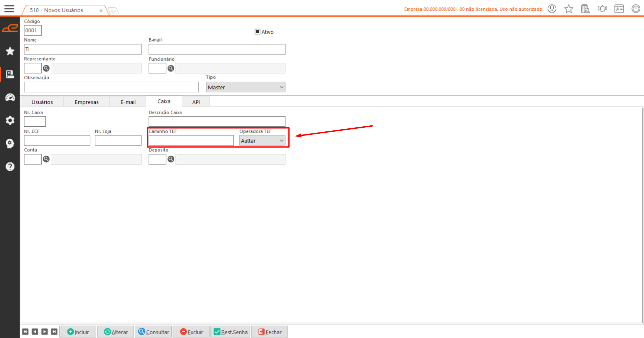Click the power icon at top right
Screen dimensions: 644x338
636,9
